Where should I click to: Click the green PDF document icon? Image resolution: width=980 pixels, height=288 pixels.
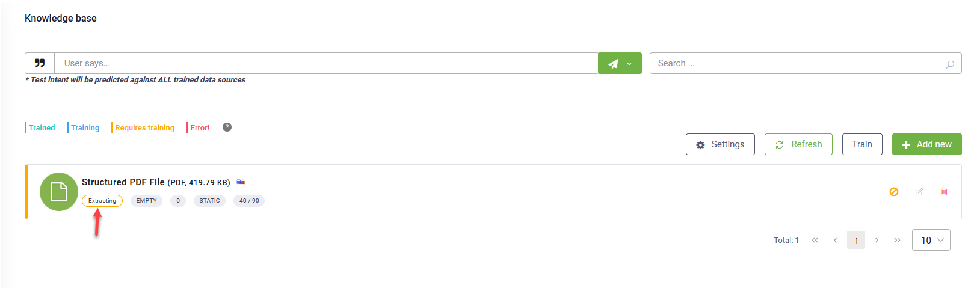[x=59, y=192]
